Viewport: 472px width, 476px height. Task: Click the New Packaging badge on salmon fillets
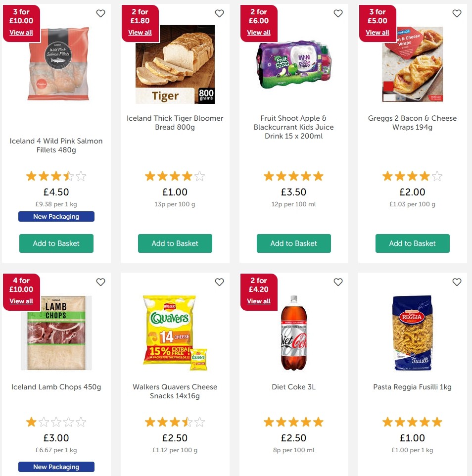pos(56,216)
